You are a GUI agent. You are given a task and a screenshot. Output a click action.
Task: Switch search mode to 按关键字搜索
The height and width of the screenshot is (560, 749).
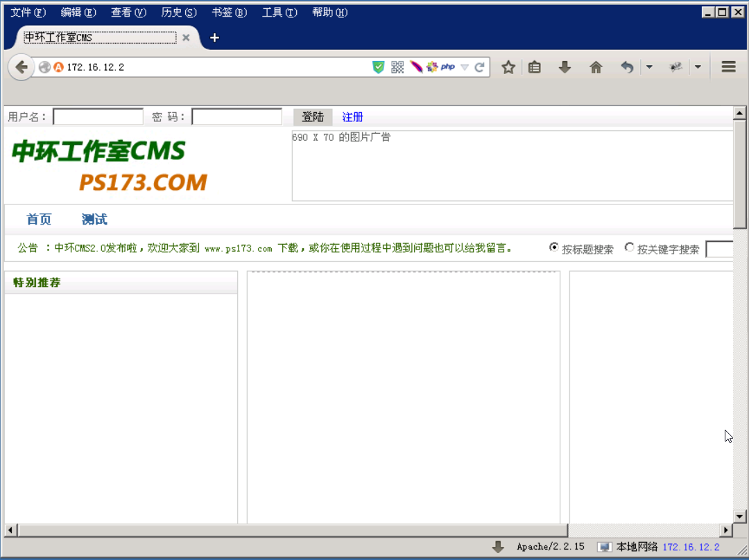coord(630,247)
